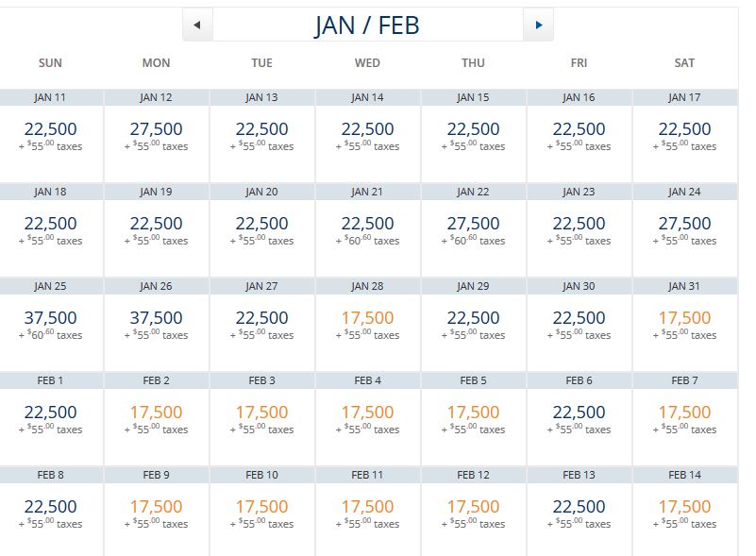Select the JAN / FEB month header
756x556 pixels.
pyautogui.click(x=367, y=25)
